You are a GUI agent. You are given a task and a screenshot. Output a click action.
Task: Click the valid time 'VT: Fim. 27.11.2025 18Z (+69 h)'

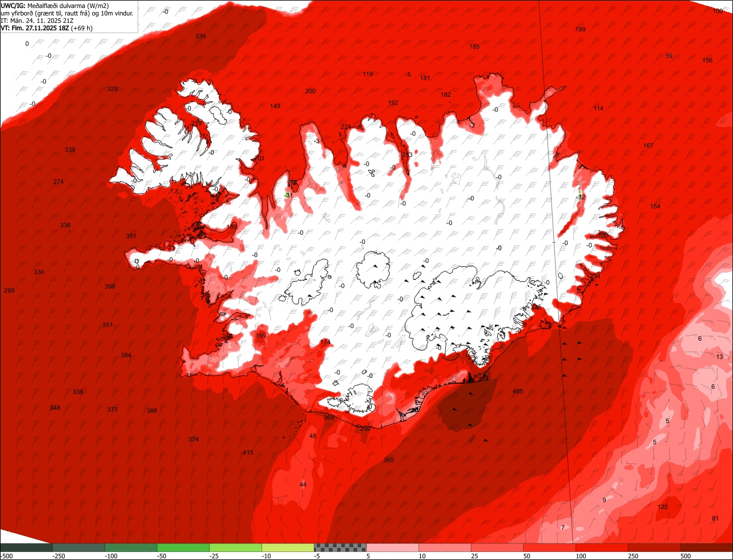[x=47, y=27]
